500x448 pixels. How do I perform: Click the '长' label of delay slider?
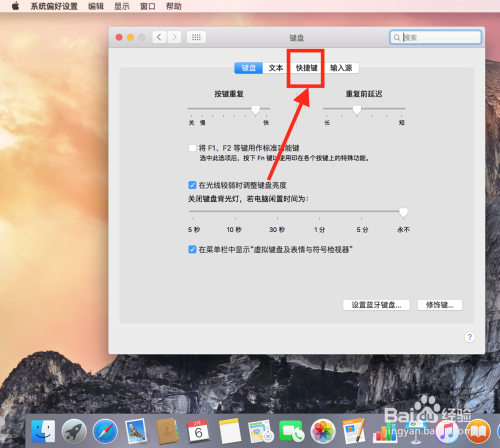pos(327,123)
